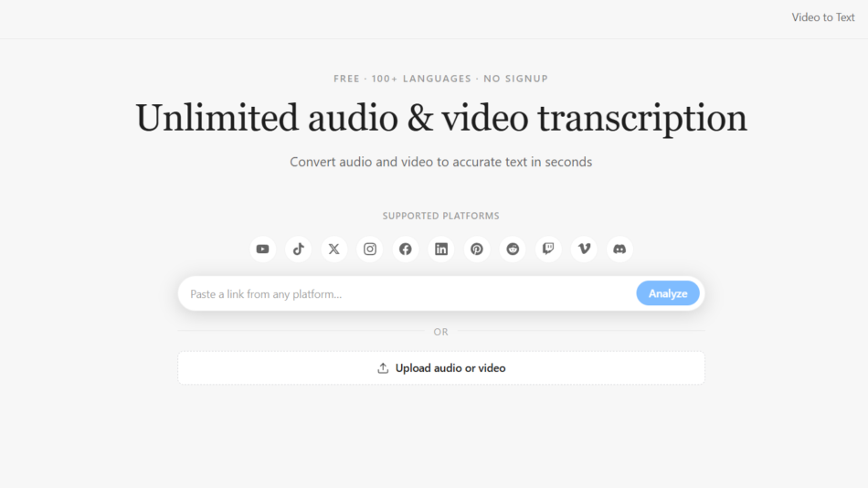This screenshot has height=488, width=868.
Task: Open Upload audio or video area
Action: [x=441, y=367]
